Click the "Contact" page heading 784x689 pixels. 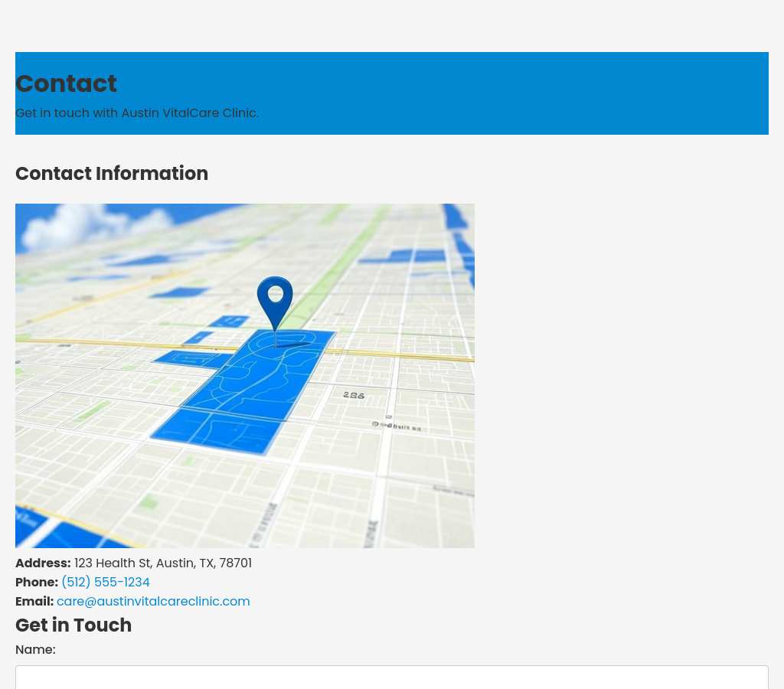pyautogui.click(x=67, y=83)
